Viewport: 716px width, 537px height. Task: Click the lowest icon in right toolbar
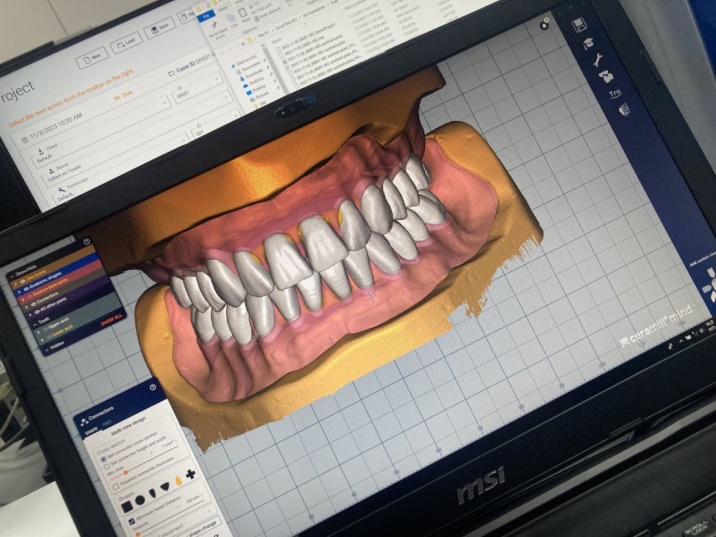click(624, 110)
